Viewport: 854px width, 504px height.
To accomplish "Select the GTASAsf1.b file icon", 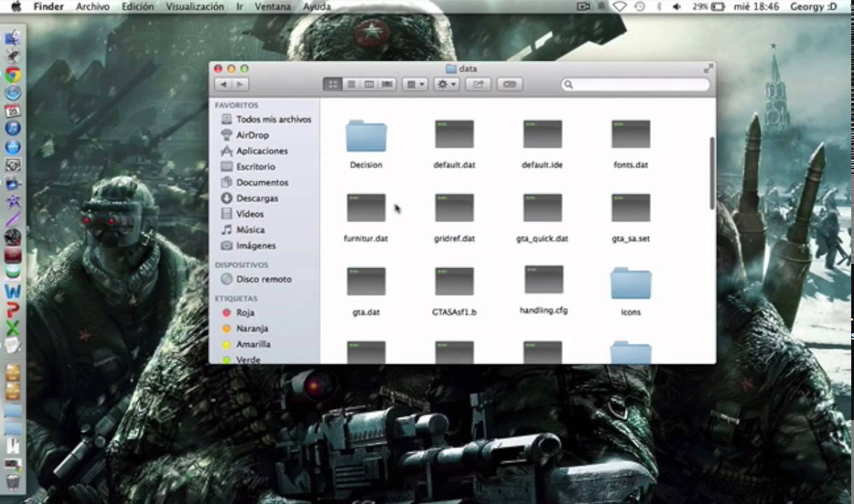I will (454, 281).
